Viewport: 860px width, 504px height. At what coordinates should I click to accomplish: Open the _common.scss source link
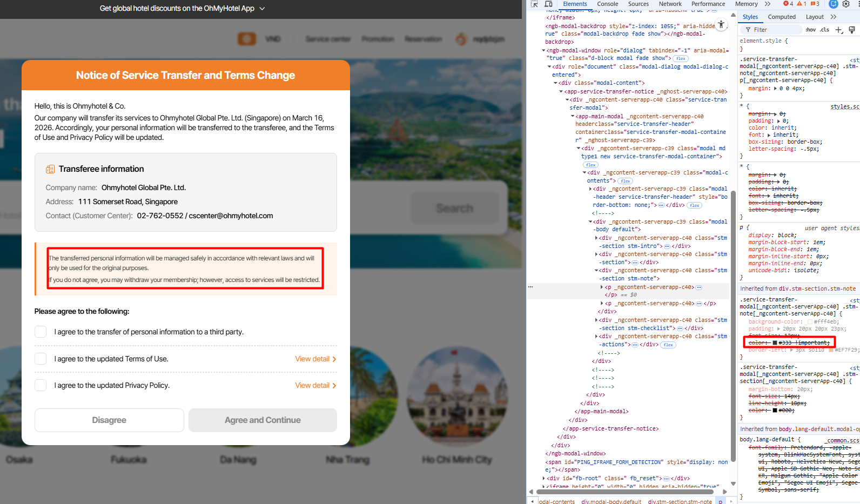842,440
